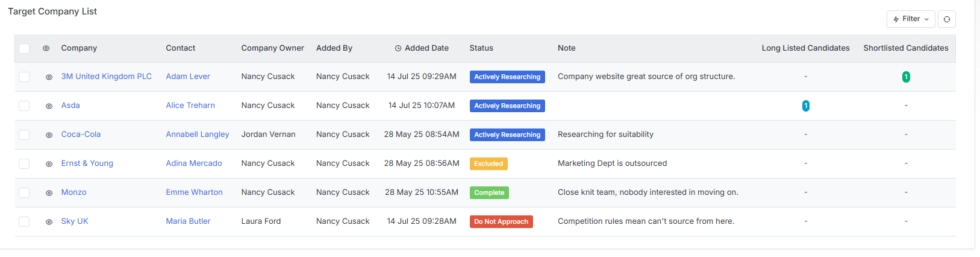
Task: Click the note 'Close knit team, nobody interested'
Action: click(648, 192)
